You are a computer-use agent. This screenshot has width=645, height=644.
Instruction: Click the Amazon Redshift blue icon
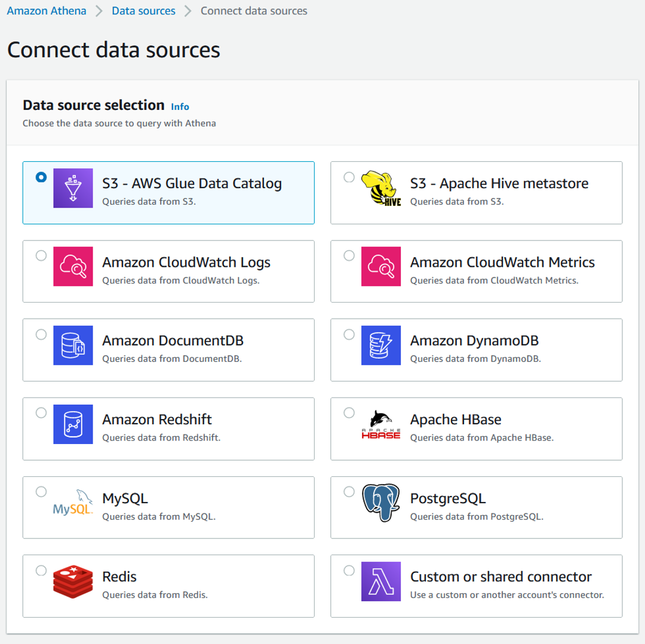tap(73, 424)
